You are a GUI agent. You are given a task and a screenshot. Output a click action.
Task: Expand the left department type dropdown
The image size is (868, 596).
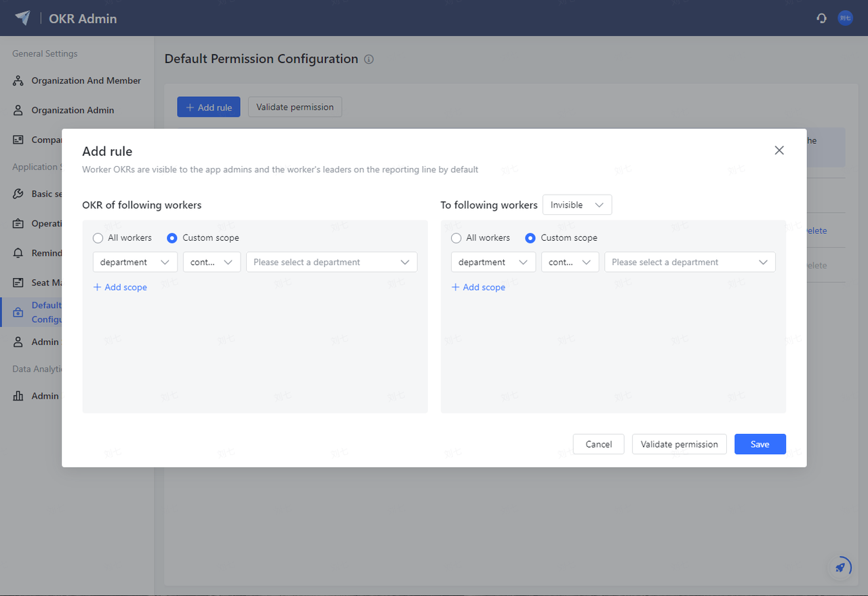(x=135, y=262)
